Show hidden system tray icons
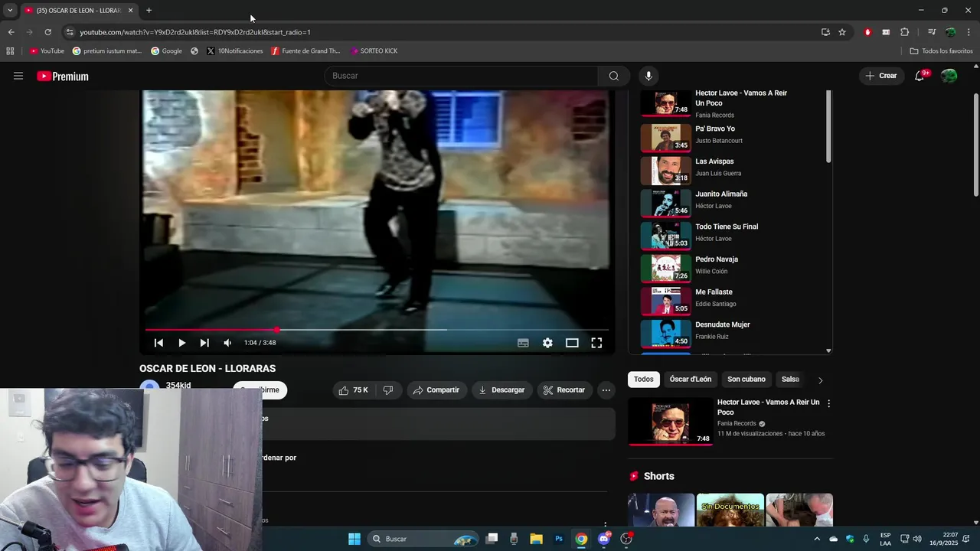 [817, 539]
